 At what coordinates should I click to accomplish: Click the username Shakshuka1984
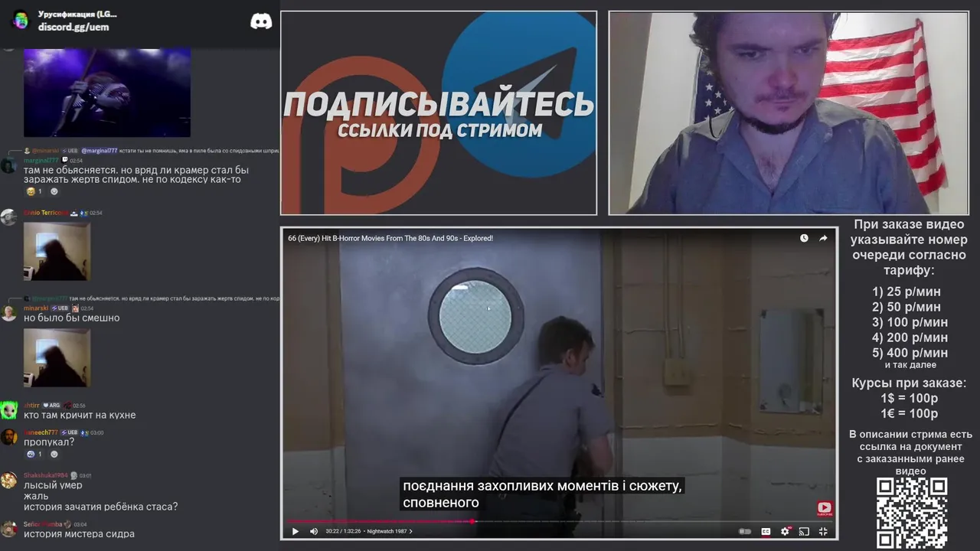click(x=46, y=475)
